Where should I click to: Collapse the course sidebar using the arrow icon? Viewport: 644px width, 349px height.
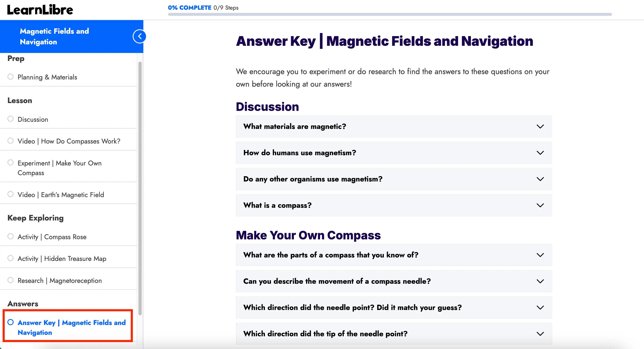coord(139,36)
